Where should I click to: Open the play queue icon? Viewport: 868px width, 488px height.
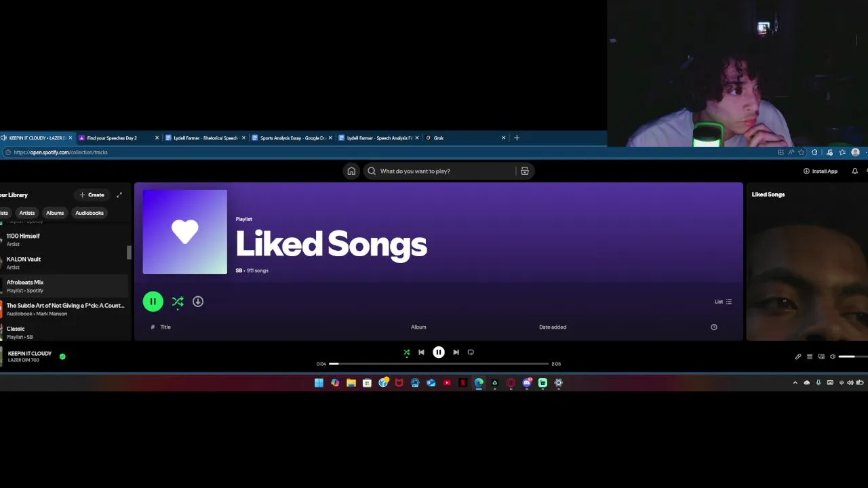(810, 357)
